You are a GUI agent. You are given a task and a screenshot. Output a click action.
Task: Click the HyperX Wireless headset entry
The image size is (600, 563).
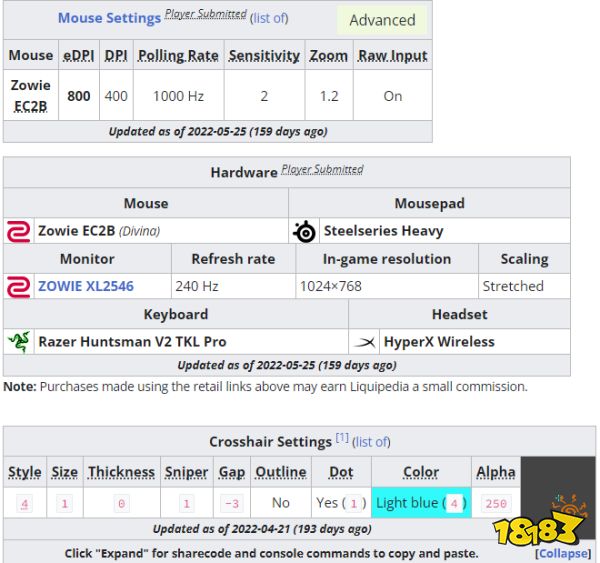pyautogui.click(x=439, y=342)
